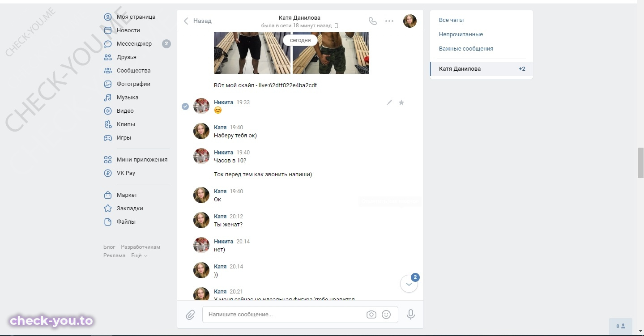The image size is (644, 336).
Task: Open Мессенджер chat icon
Action: 108,44
